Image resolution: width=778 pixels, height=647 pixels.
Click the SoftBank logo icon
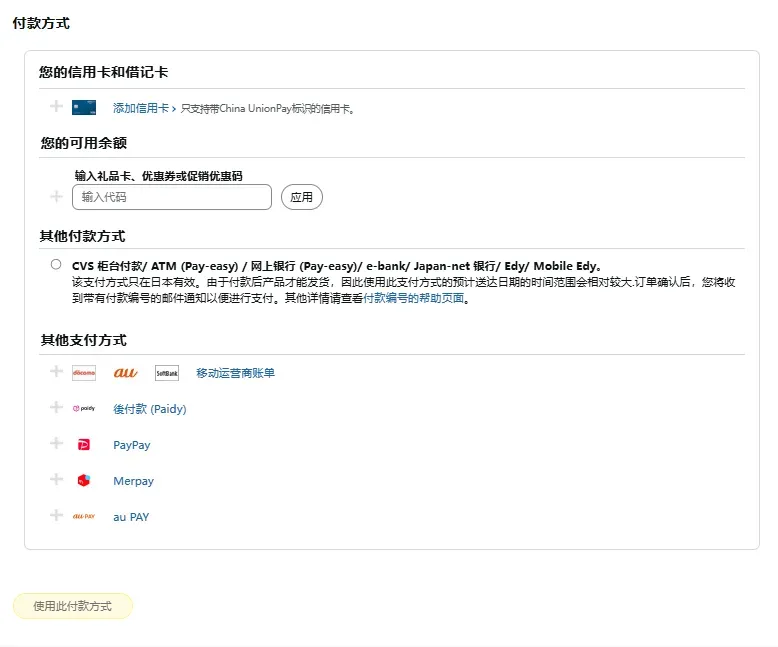pos(167,373)
